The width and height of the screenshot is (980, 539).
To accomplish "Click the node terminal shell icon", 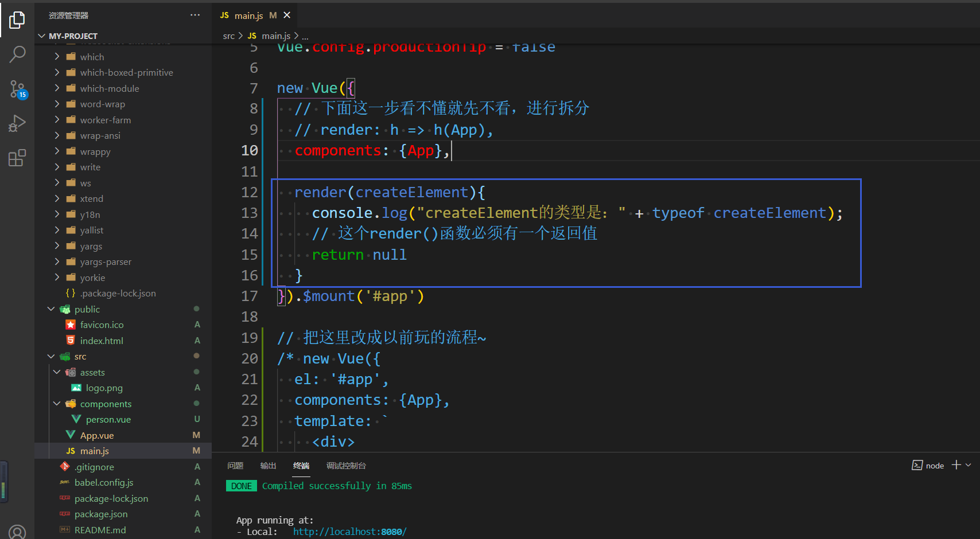I will (x=917, y=465).
